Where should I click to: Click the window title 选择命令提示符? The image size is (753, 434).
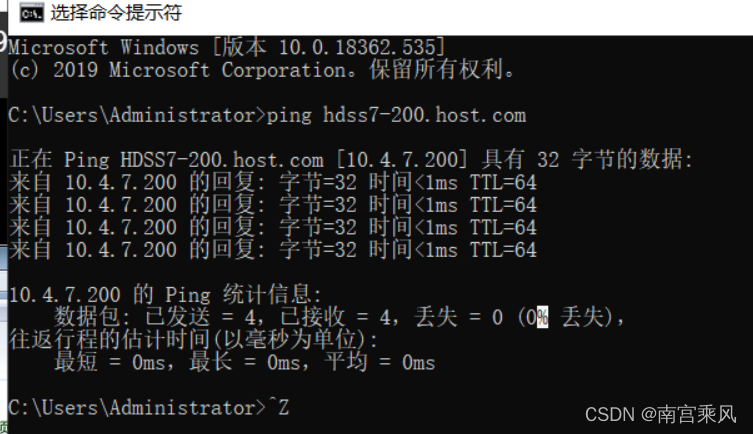pyautogui.click(x=116, y=13)
